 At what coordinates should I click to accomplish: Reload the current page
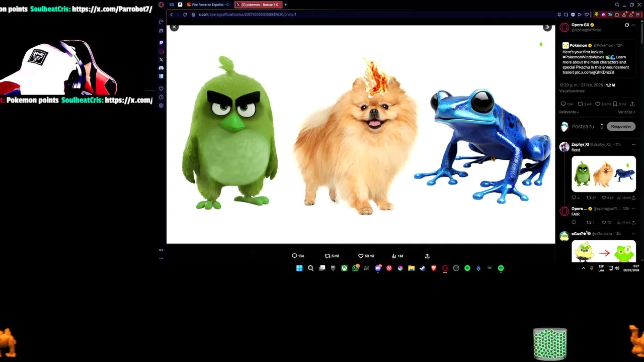click(x=185, y=15)
